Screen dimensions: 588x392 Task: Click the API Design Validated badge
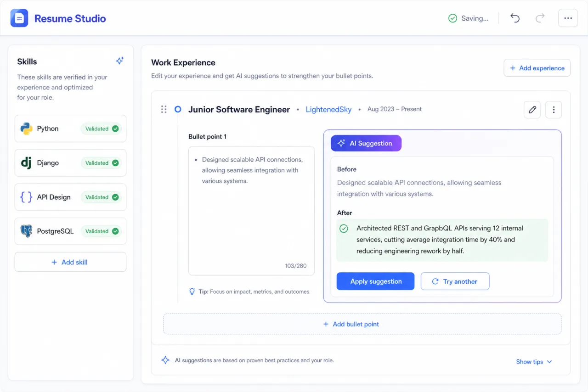102,197
